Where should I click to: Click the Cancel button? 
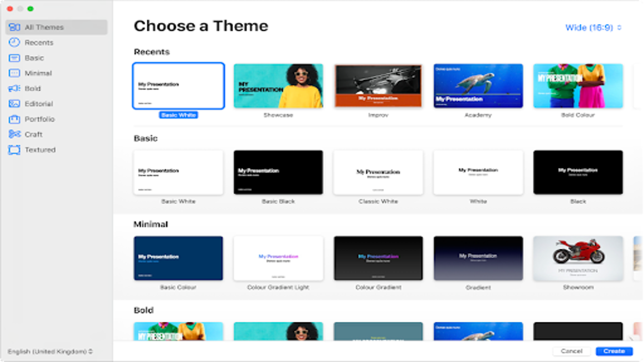(572, 351)
